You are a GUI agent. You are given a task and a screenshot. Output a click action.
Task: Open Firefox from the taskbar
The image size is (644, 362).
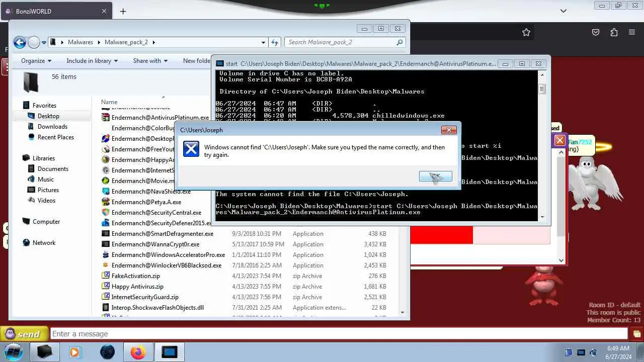pos(137,352)
